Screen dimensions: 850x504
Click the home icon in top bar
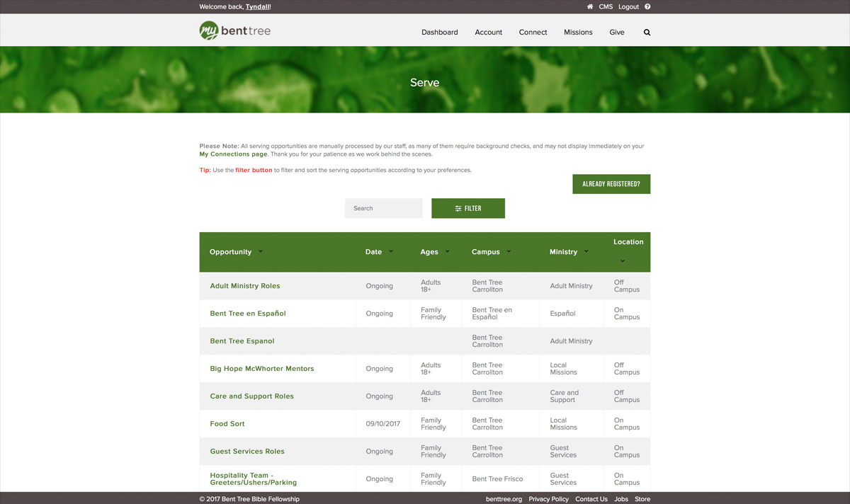590,6
